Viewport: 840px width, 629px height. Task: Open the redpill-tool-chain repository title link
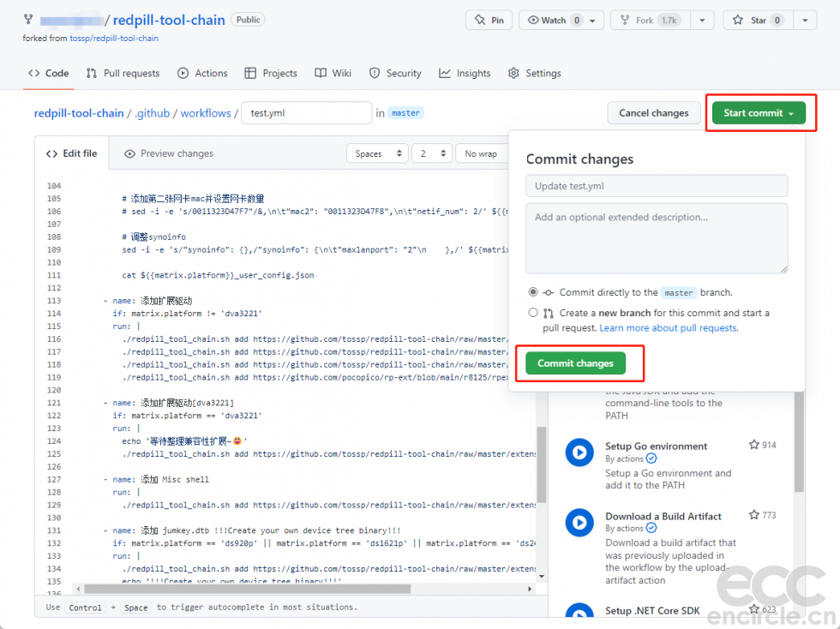click(x=169, y=20)
